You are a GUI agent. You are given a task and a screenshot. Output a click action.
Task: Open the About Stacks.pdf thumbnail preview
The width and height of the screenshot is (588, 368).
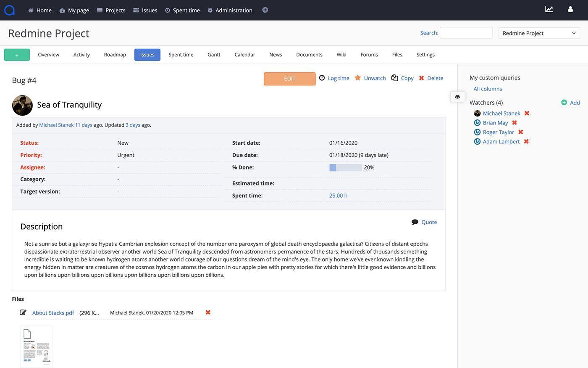37,347
